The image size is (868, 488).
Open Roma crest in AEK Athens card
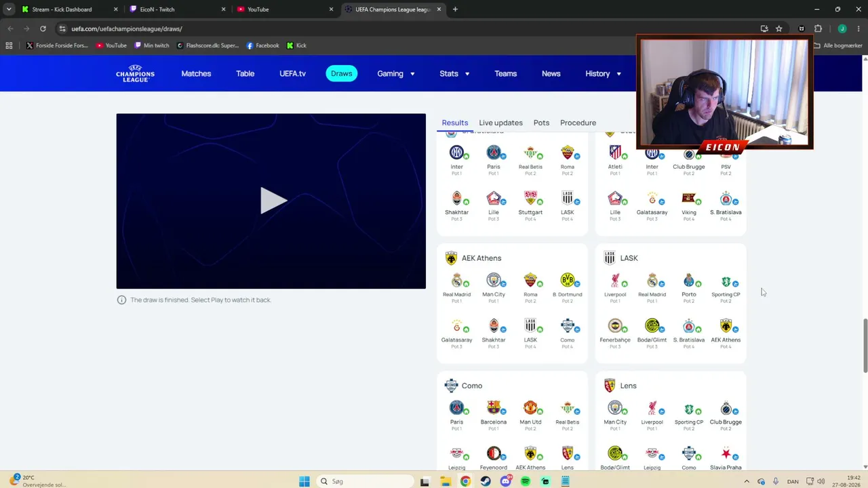pyautogui.click(x=530, y=280)
